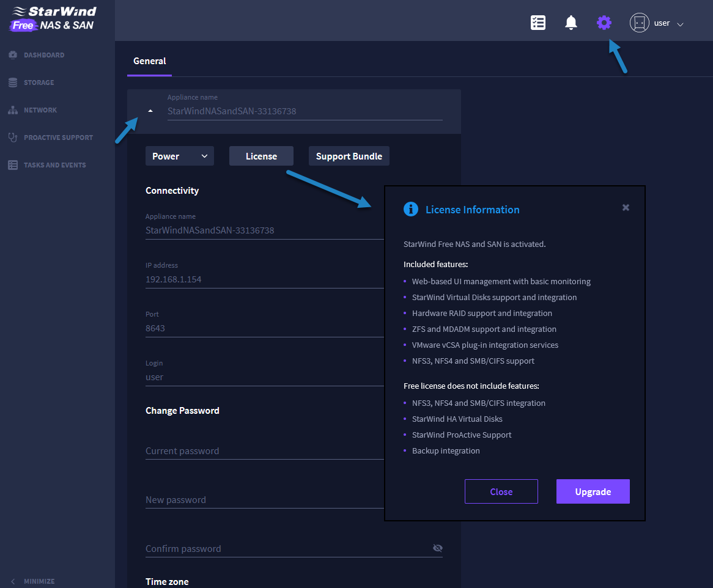Click 'StarWind Free NAS and SAN is activated.' text

pyautogui.click(x=475, y=244)
